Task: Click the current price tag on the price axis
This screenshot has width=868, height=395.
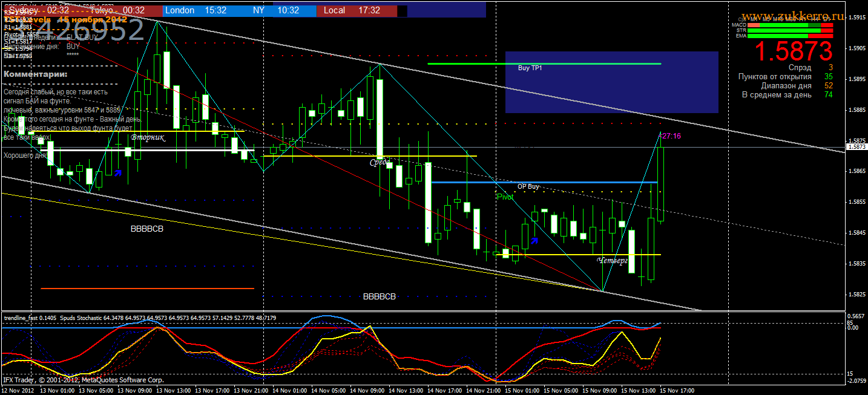Action: [856, 147]
